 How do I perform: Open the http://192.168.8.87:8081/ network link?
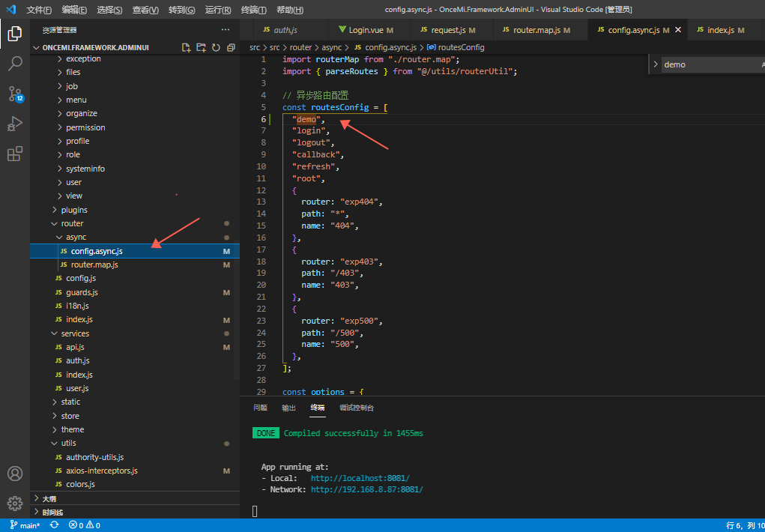click(367, 489)
